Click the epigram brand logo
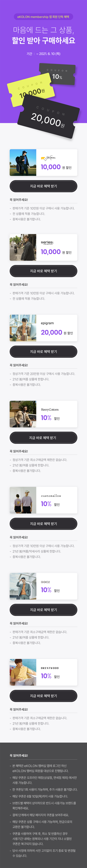Viewport: 87px width, 868px height. (x=47, y=323)
